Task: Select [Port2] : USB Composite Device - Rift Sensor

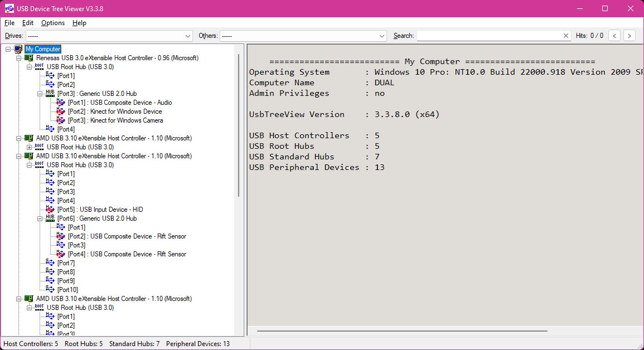Action: click(127, 236)
